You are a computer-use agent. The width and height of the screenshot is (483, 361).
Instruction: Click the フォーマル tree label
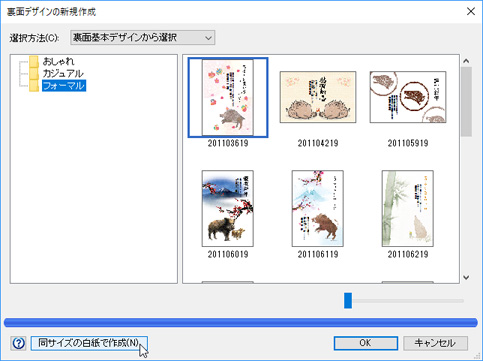(64, 86)
